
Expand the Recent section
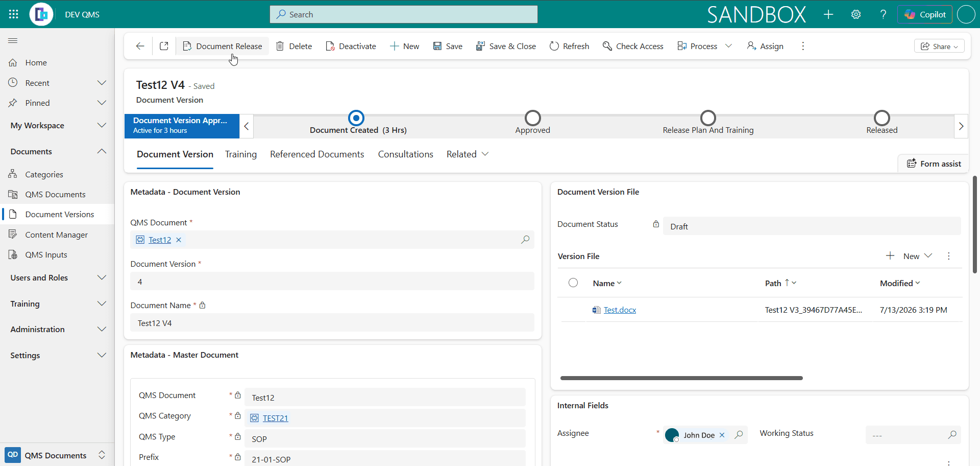point(102,83)
